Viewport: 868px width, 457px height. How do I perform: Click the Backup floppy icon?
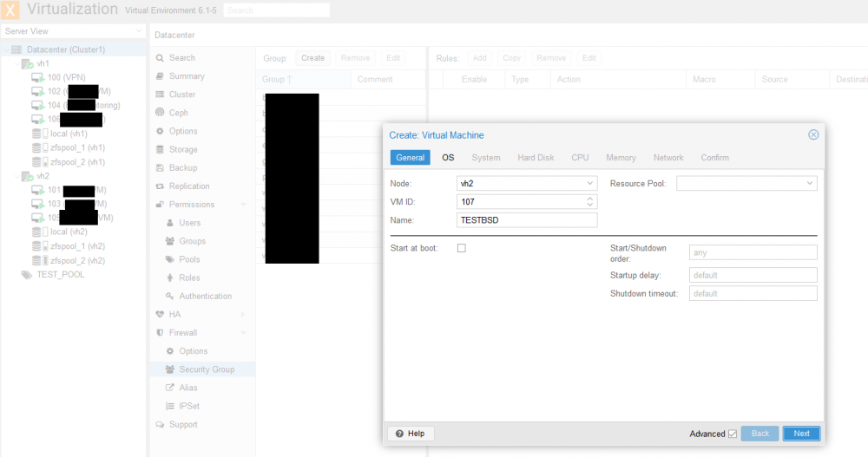click(x=160, y=167)
